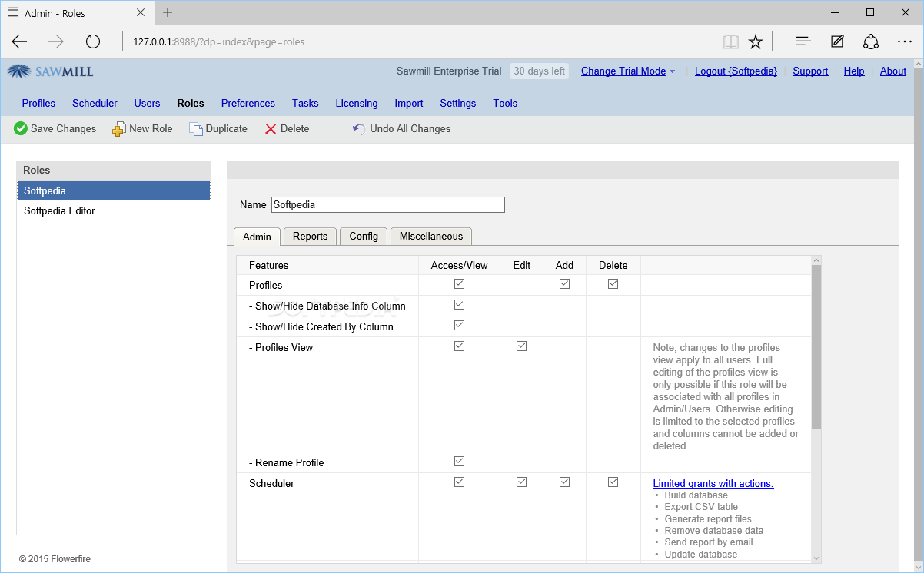Click scrollbar up arrow in features table
The image size is (924, 573).
click(816, 261)
